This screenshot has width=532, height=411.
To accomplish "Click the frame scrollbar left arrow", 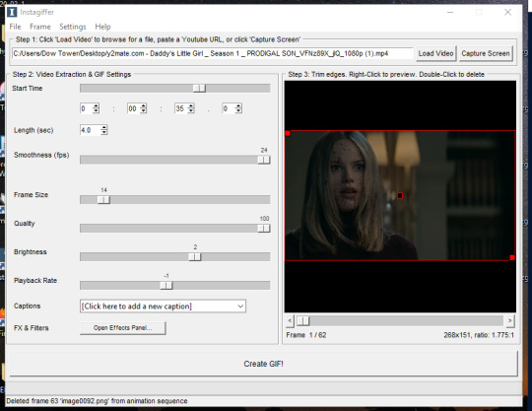I will pos(290,320).
